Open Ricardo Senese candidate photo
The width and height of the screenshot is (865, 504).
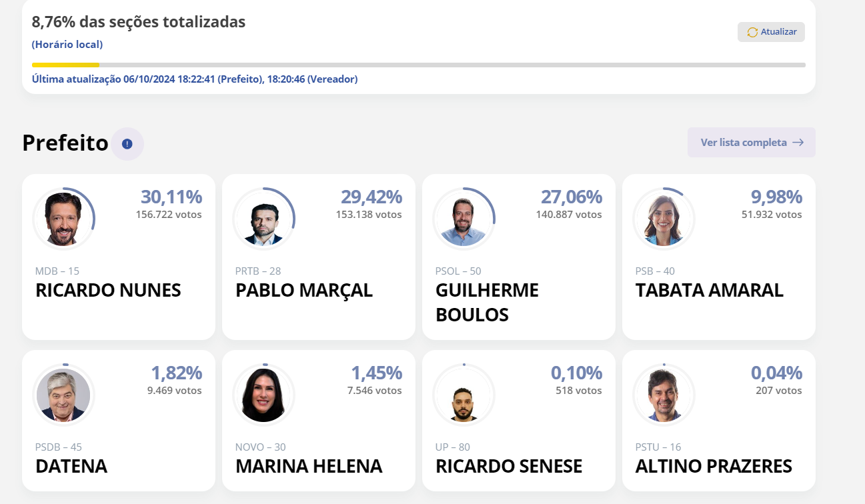464,395
